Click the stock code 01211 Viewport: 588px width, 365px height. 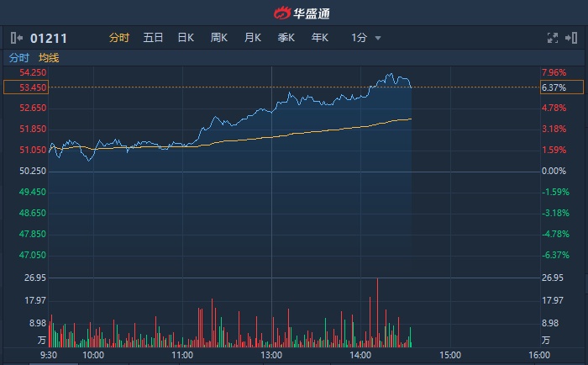point(49,38)
